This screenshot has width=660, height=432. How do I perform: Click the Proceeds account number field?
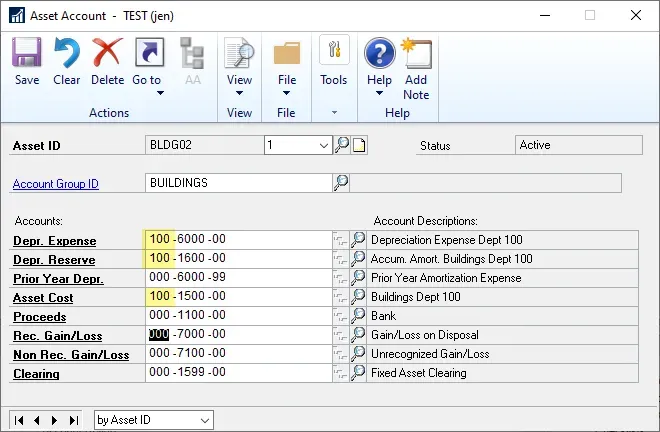pos(238,316)
